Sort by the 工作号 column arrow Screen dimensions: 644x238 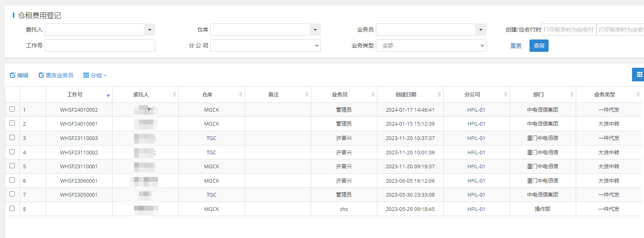pyautogui.click(x=108, y=95)
